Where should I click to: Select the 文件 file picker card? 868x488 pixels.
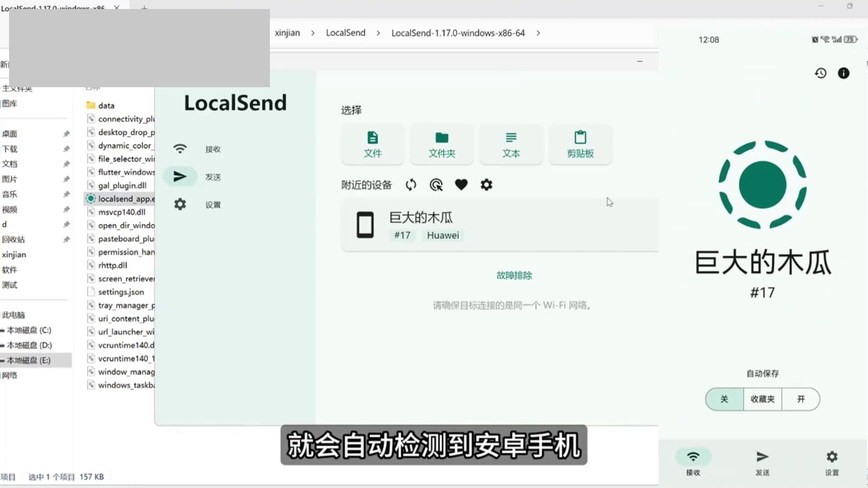(x=373, y=144)
